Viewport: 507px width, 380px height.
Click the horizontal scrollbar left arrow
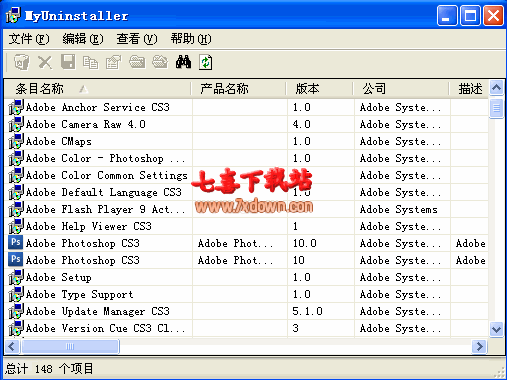(12, 346)
